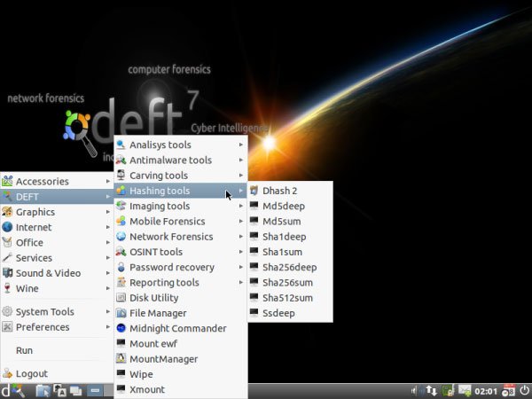Screen dimensions: 532x399
Task: Click the green tray icon beside the mail icon
Action: (x=448, y=391)
